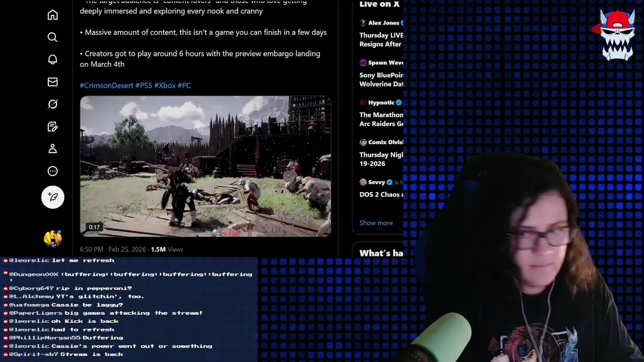Open the X Home icon in sidebar

click(x=52, y=15)
